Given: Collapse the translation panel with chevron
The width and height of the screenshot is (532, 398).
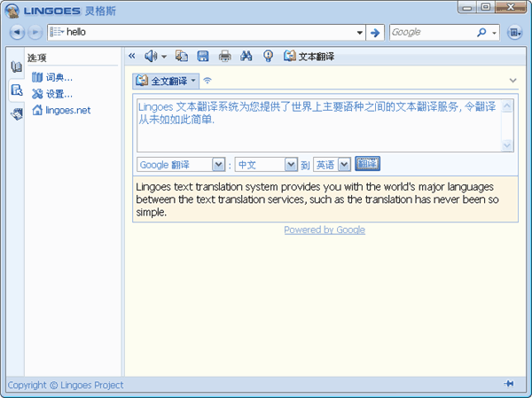Looking at the screenshot, I should pos(512,81).
